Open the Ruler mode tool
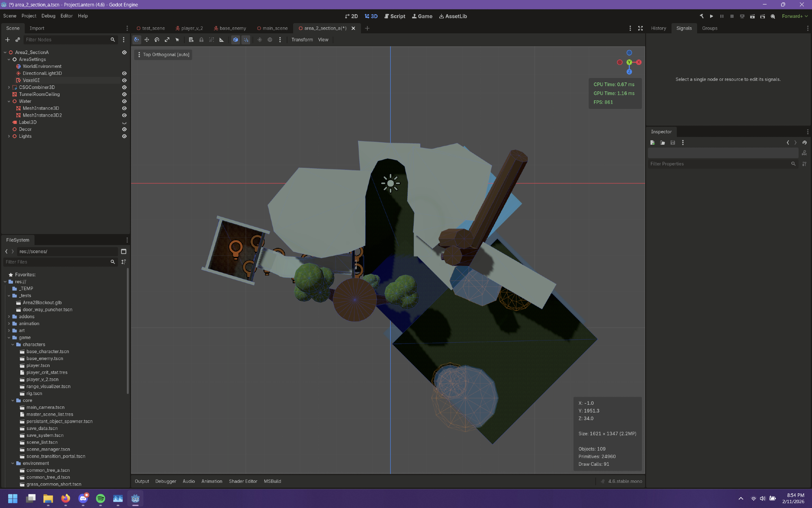This screenshot has height=508, width=812. click(x=222, y=40)
